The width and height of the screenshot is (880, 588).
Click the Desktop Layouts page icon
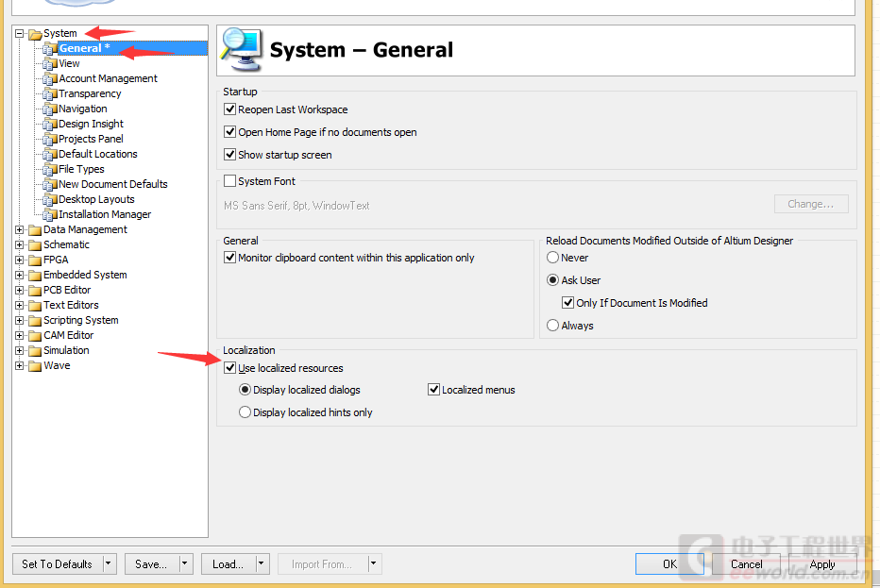50,200
